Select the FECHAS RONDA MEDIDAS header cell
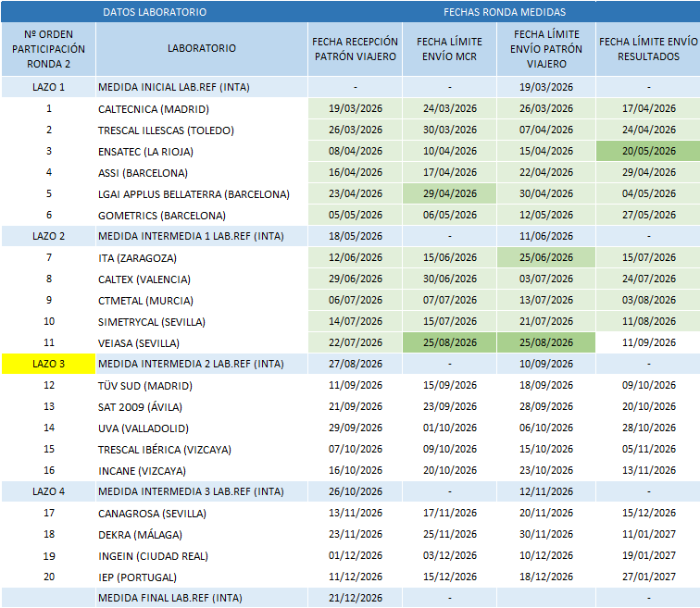 click(x=505, y=12)
